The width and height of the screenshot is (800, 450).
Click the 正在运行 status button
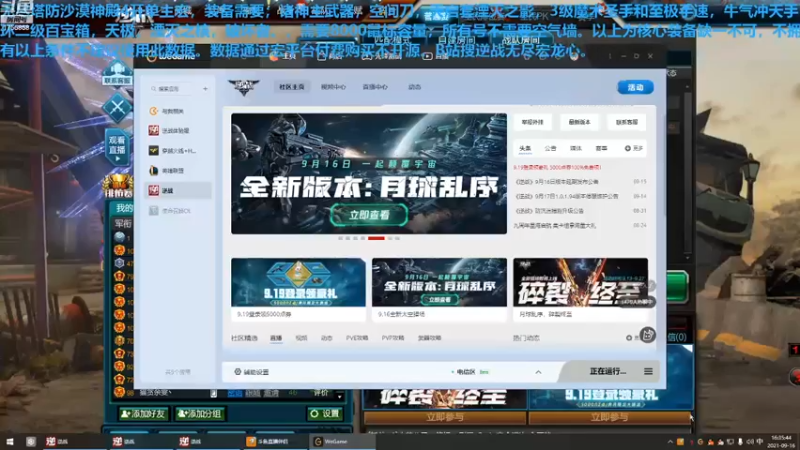[607, 371]
